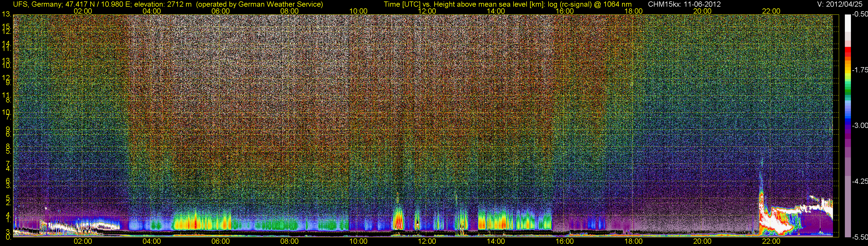Click the 16:00 label on bottom time axis
868x246 pixels.
(x=564, y=241)
